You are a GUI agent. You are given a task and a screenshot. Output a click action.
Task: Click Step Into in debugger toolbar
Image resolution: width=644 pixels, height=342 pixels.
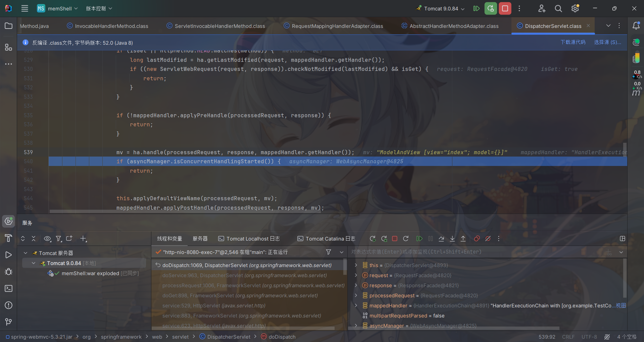452,239
